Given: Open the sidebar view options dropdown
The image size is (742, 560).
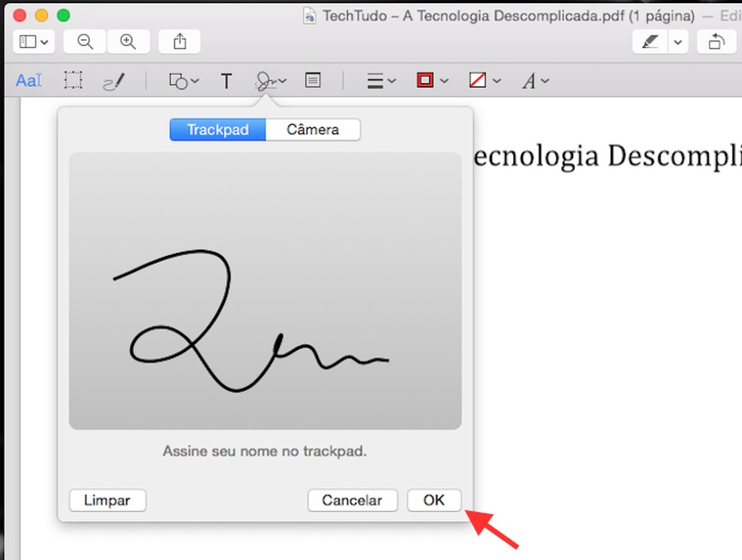Looking at the screenshot, I should (x=32, y=41).
